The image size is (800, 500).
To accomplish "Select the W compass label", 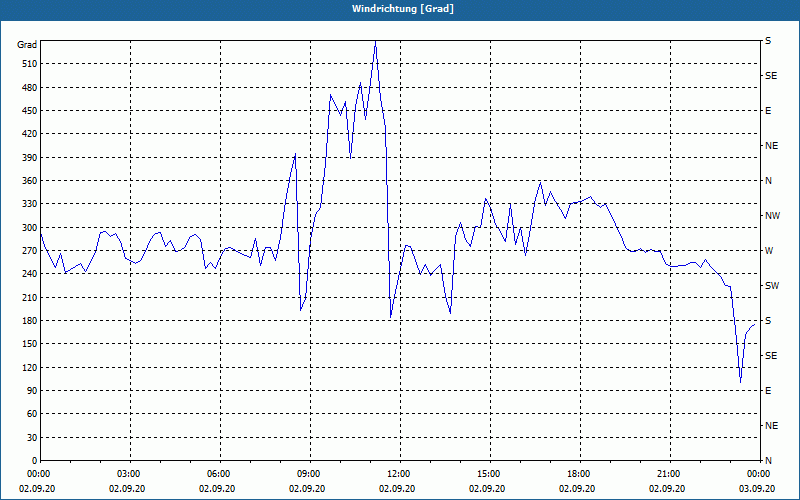I will (x=769, y=251).
